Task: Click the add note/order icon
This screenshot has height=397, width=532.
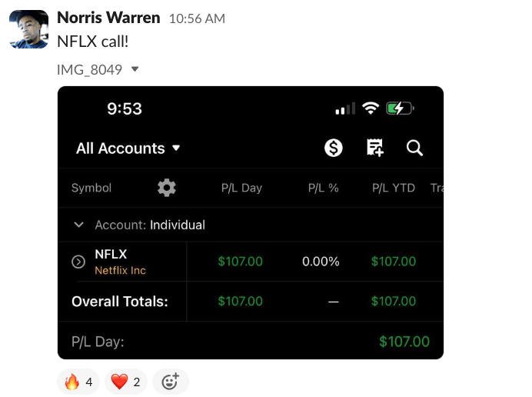Action: 375,148
